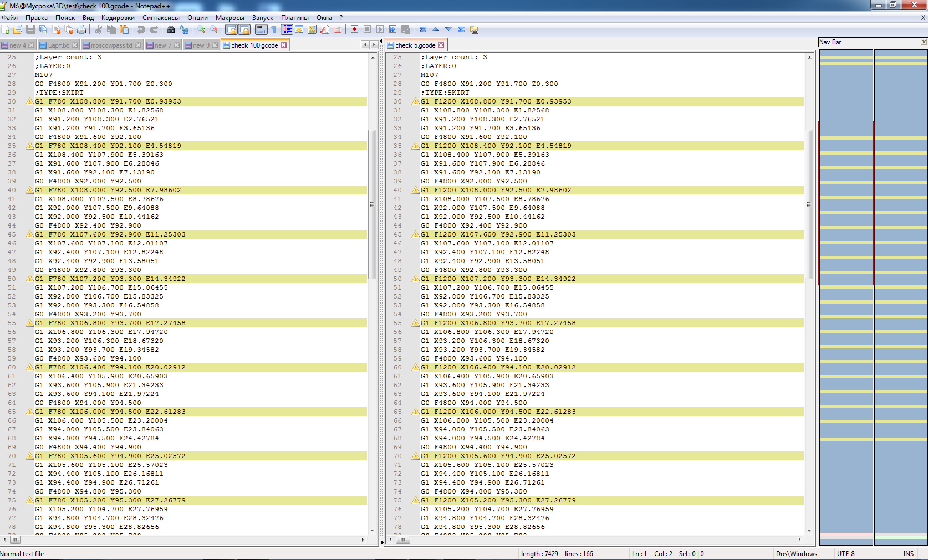Click the Paste clipboard icon
The image size is (928, 560).
[124, 30]
